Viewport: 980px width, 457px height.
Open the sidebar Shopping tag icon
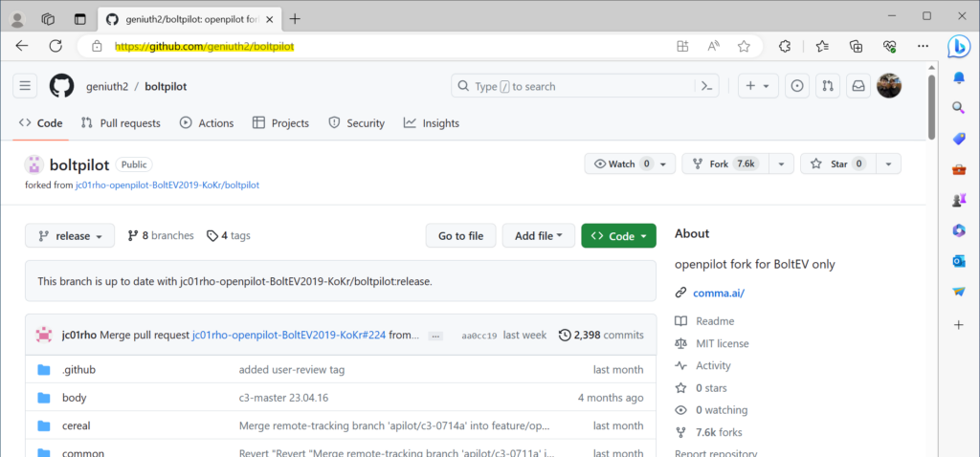pyautogui.click(x=959, y=139)
